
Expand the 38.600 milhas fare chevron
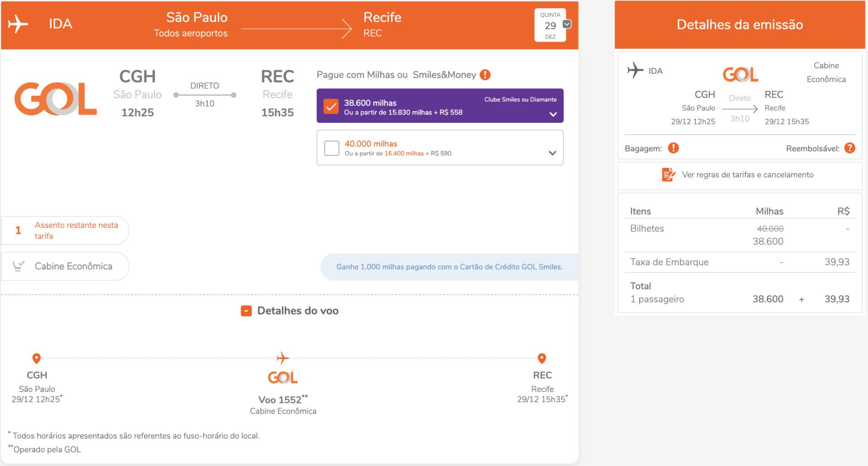pyautogui.click(x=553, y=114)
